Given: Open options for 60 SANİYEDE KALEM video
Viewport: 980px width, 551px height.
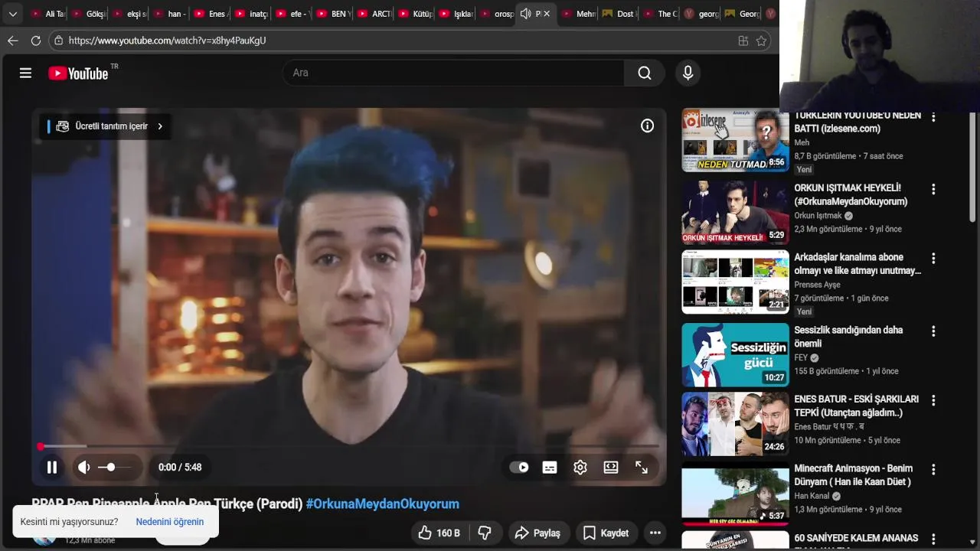Looking at the screenshot, I should click(933, 539).
